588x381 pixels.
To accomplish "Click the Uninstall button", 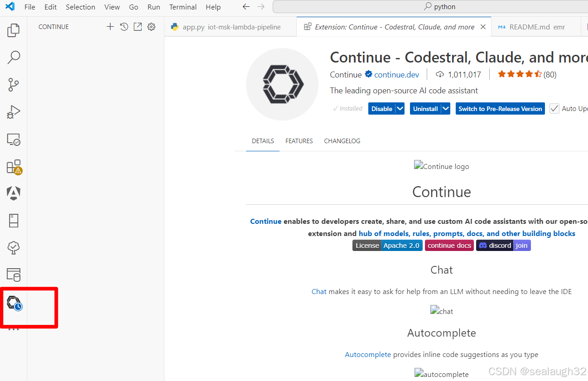I will (x=425, y=109).
